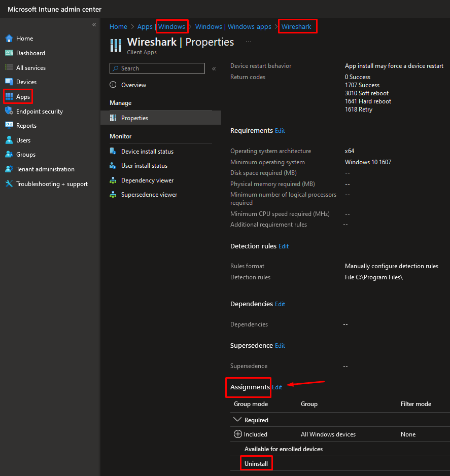The image size is (450, 476).
Task: Collapse the Wireshark resource menu pane
Action: click(x=214, y=68)
